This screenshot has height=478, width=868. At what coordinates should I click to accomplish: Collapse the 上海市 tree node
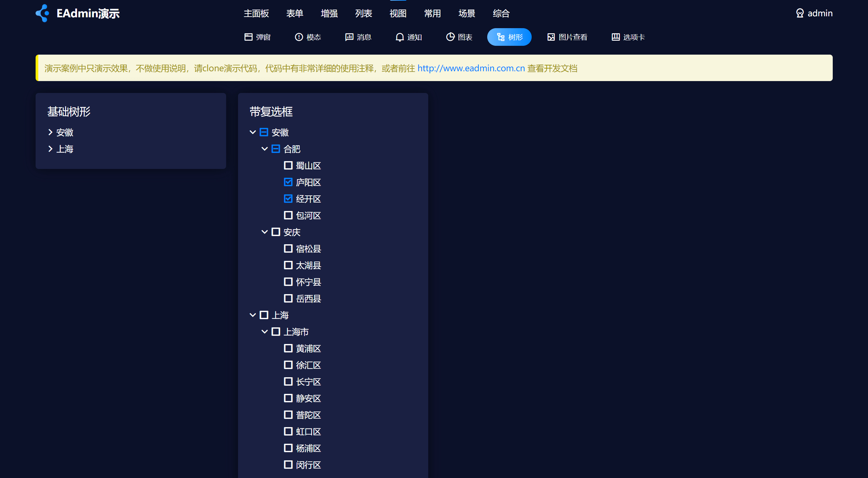[264, 332]
